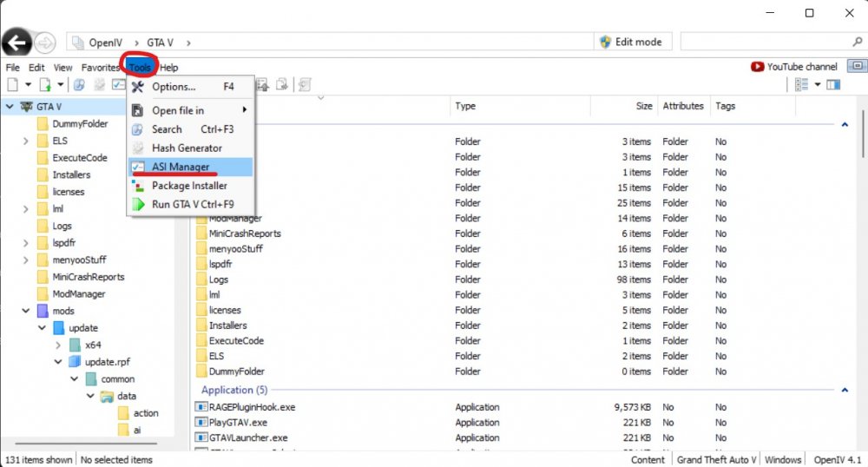The width and height of the screenshot is (868, 467).
Task: Click the magnifier search icon
Action: (858, 42)
